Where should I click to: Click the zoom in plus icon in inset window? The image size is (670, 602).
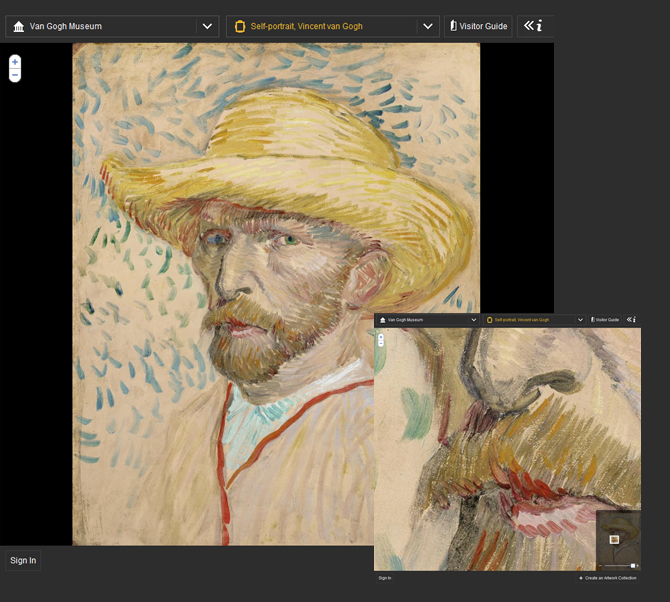[x=380, y=337]
